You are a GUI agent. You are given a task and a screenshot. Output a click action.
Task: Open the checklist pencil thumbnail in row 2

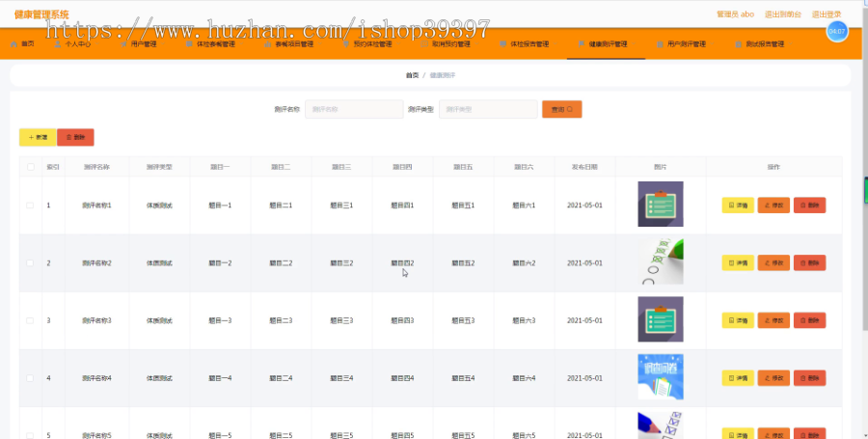coord(661,261)
